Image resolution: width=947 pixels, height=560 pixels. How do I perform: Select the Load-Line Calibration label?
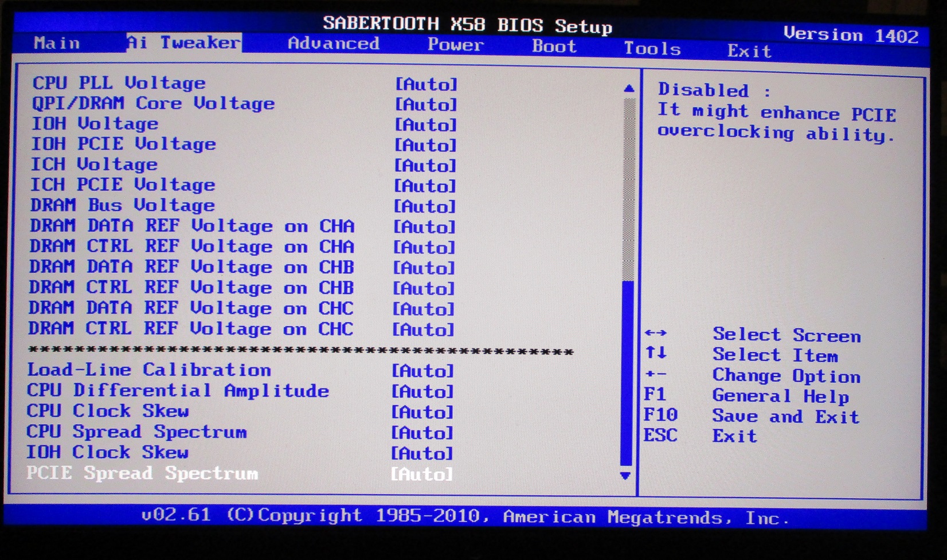149,370
